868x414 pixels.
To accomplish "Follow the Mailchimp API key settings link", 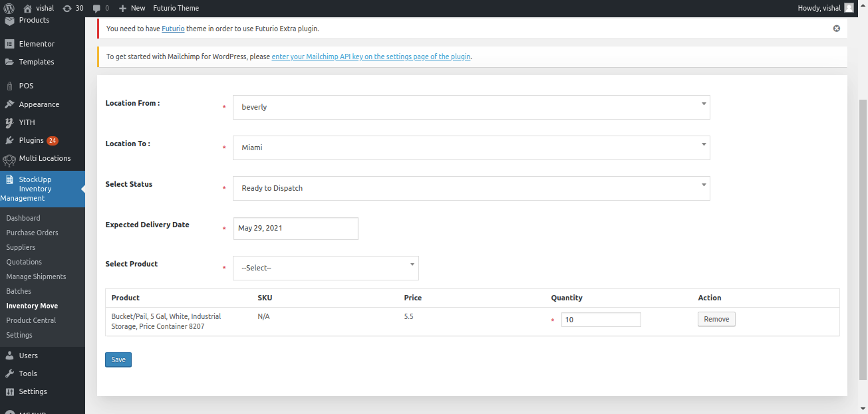I will pyautogui.click(x=371, y=56).
